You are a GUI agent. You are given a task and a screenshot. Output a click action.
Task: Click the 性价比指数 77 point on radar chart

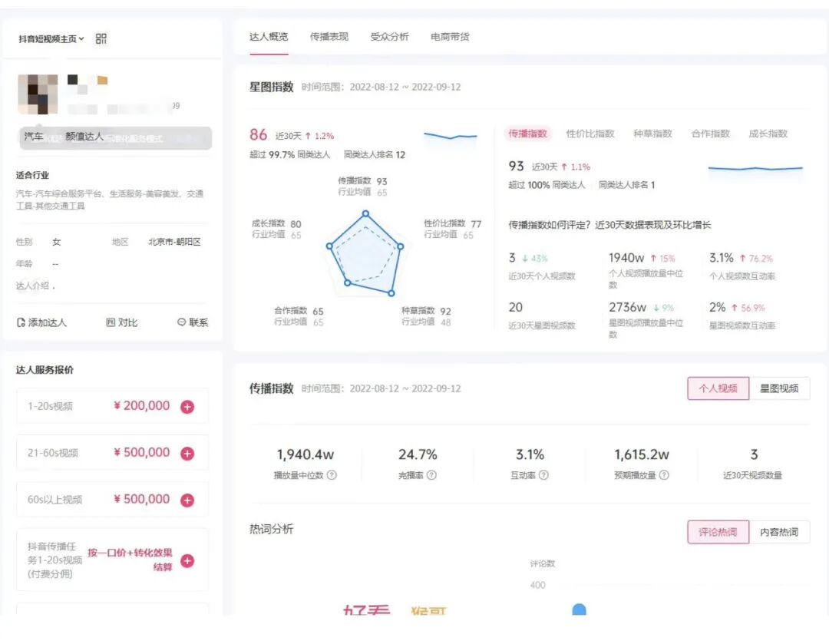pyautogui.click(x=401, y=246)
